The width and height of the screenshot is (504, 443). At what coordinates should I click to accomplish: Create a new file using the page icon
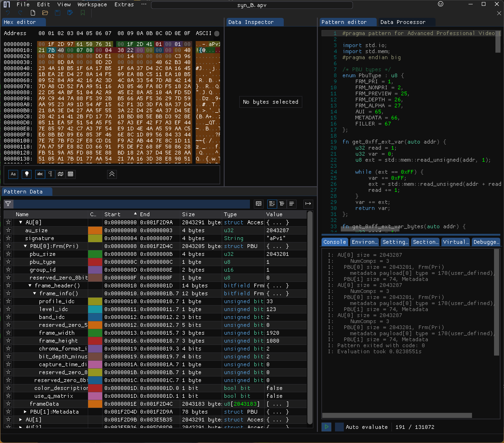[x=33, y=13]
